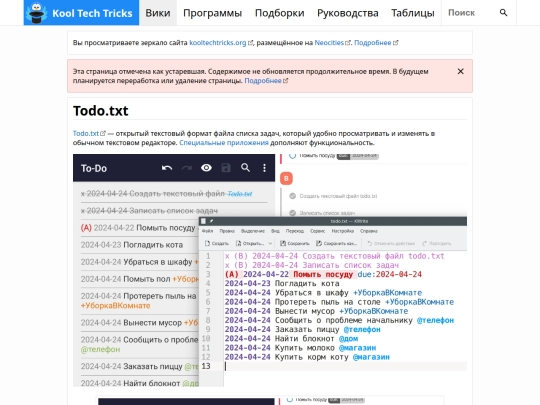Open the Настройка menu in KWrite

pos(343,231)
